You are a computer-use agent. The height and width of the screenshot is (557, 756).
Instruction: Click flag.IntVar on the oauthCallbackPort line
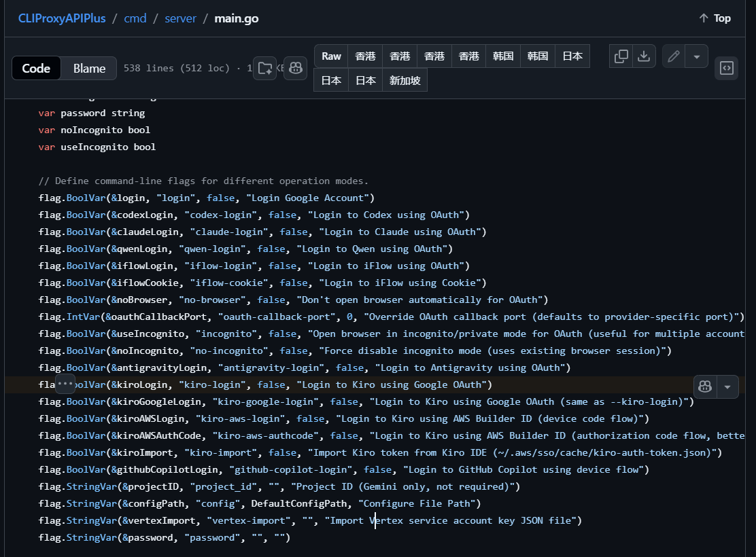point(69,317)
